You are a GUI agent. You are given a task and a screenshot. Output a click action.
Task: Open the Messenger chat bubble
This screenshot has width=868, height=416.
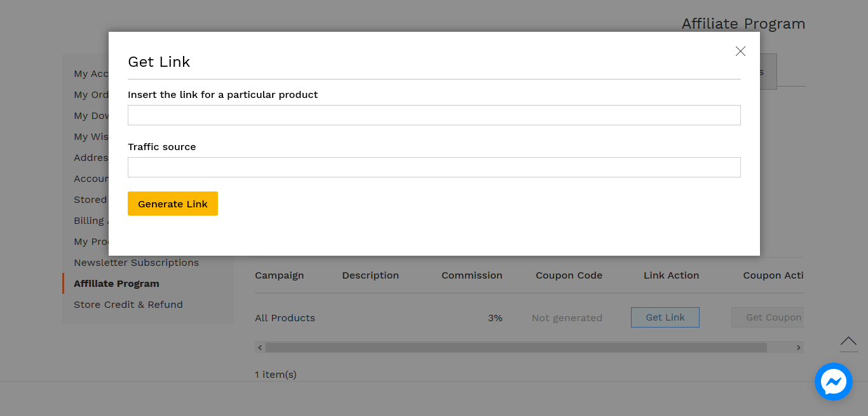[833, 382]
